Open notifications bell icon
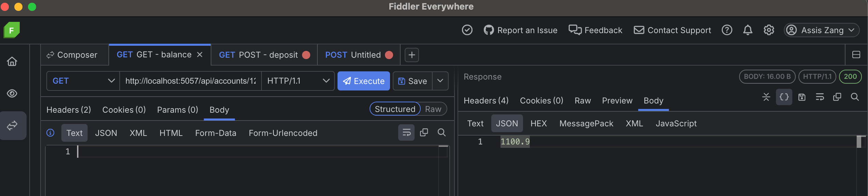The height and width of the screenshot is (196, 868). (x=748, y=30)
